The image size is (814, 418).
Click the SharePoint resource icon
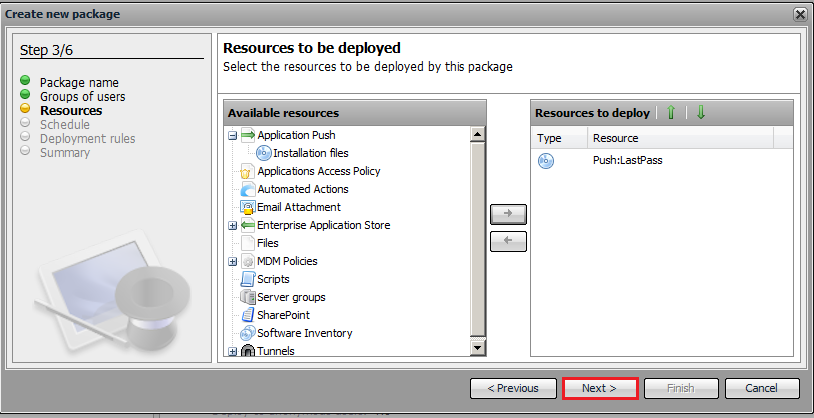tap(248, 315)
